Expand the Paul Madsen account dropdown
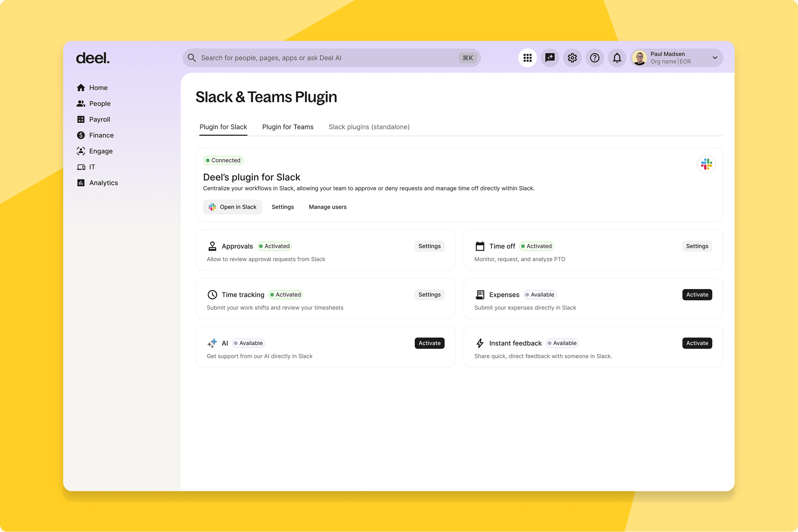Image resolution: width=798 pixels, height=532 pixels. (715, 58)
